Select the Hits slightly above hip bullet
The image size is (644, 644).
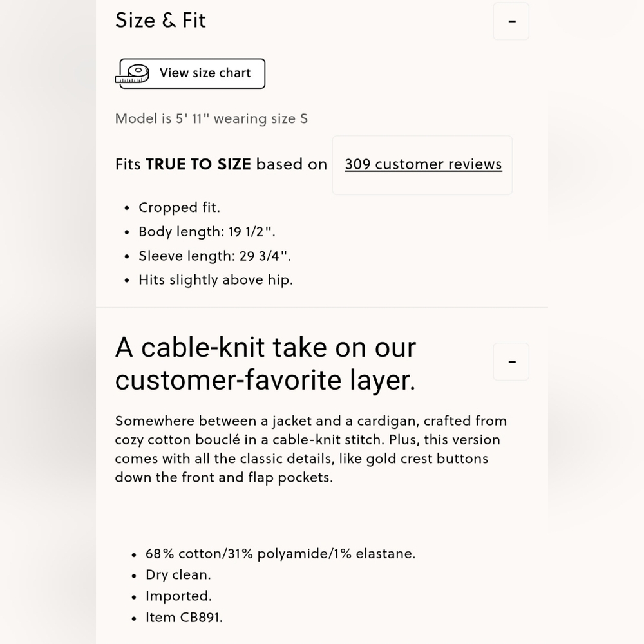point(215,280)
